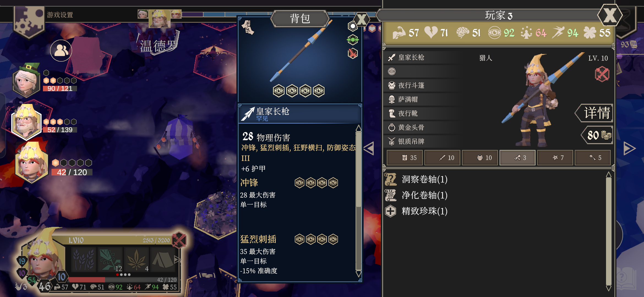Toggle the combat-disabled icon on LV10 bar
644x297 pixels.
179,240
